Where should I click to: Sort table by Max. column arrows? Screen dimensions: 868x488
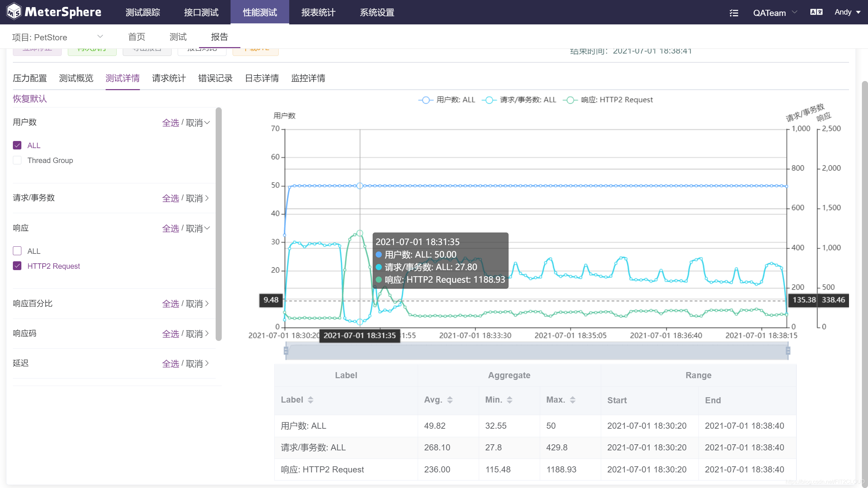573,400
